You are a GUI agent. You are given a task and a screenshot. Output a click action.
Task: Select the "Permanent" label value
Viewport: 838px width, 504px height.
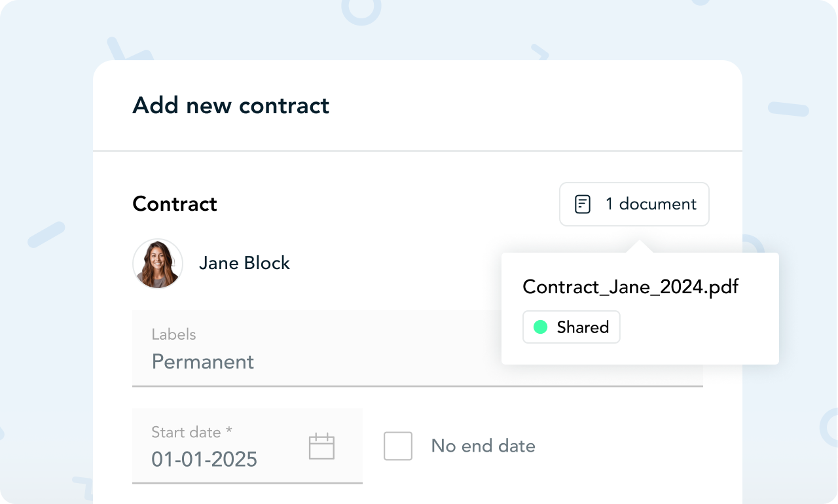[x=203, y=362]
